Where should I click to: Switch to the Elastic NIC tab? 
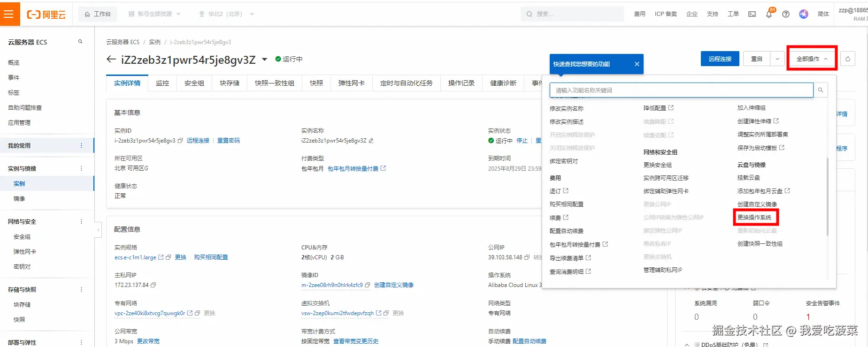click(352, 83)
